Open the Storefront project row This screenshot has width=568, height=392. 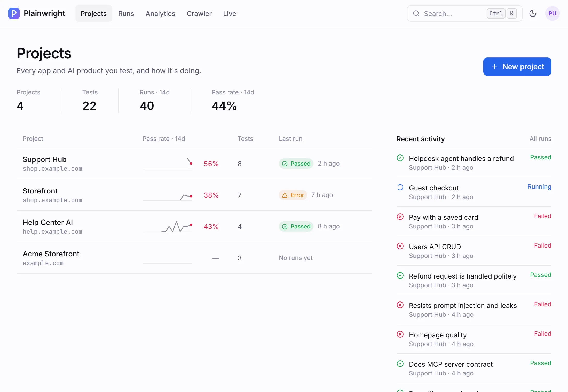coord(194,195)
